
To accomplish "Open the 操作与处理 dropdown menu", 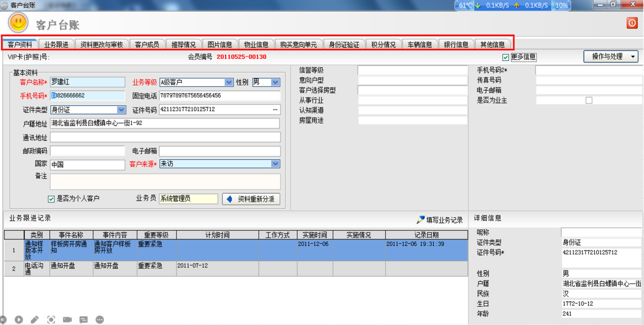I will tap(611, 56).
